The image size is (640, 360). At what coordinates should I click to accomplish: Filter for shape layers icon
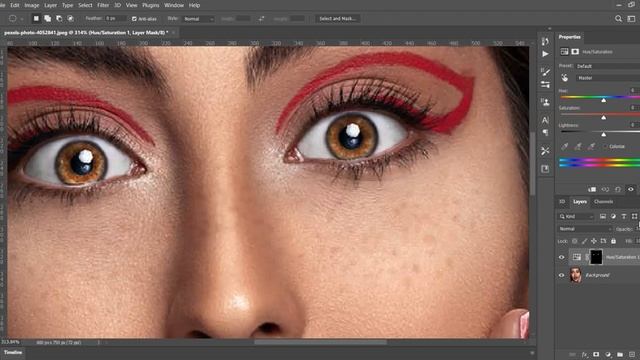coord(634,216)
